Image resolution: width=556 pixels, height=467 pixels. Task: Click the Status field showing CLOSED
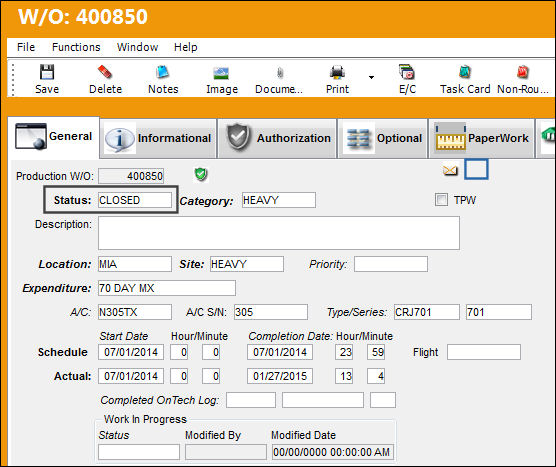pos(135,200)
